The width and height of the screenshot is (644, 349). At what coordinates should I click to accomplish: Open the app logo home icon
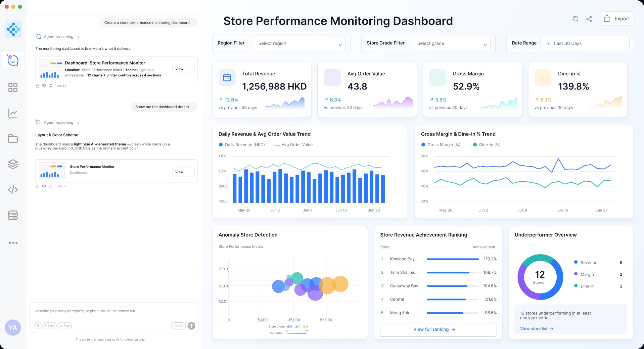[x=13, y=29]
